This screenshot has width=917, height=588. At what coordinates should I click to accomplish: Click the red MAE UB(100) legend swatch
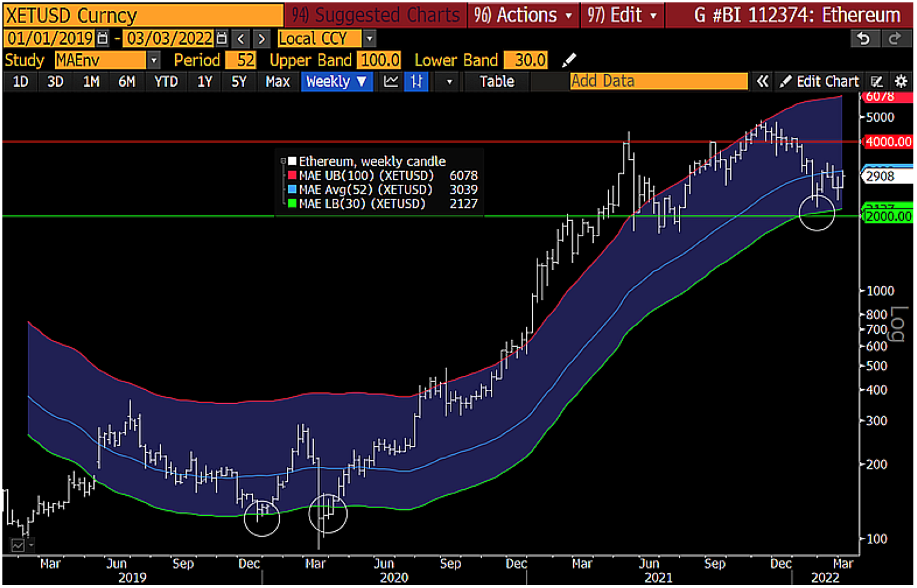coord(292,175)
